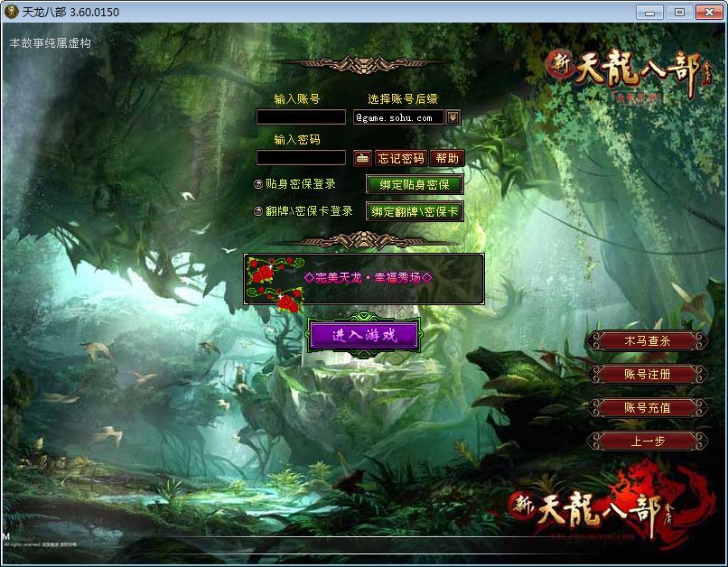Screen dimensions: 728x567
Task: Return with the 上一步 button
Action: pyautogui.click(x=647, y=441)
